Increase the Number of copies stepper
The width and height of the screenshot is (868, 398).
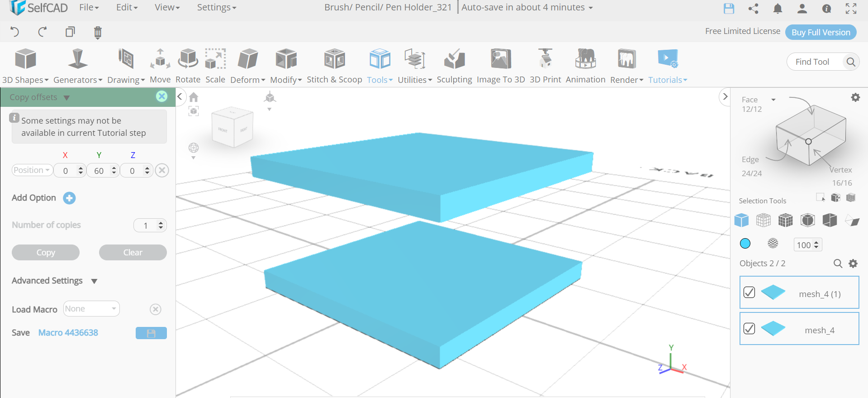[x=161, y=223]
